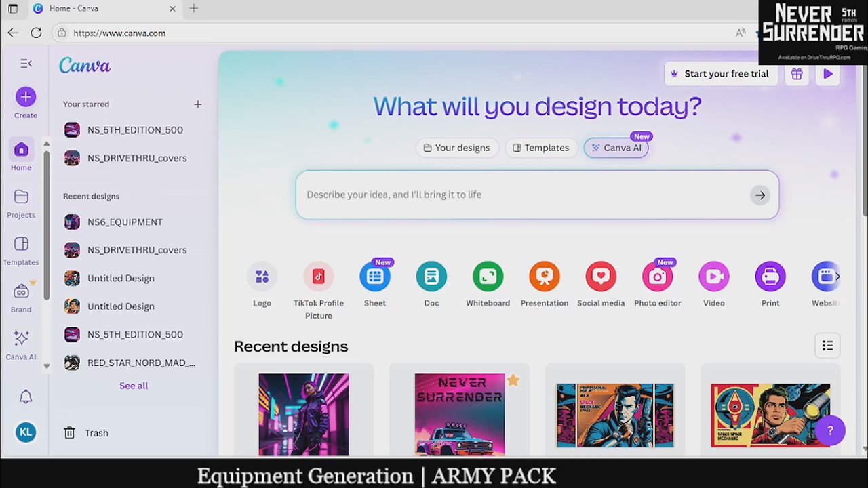
Task: Open Space Mechanic comic thumbnail with red border
Action: [x=770, y=415]
